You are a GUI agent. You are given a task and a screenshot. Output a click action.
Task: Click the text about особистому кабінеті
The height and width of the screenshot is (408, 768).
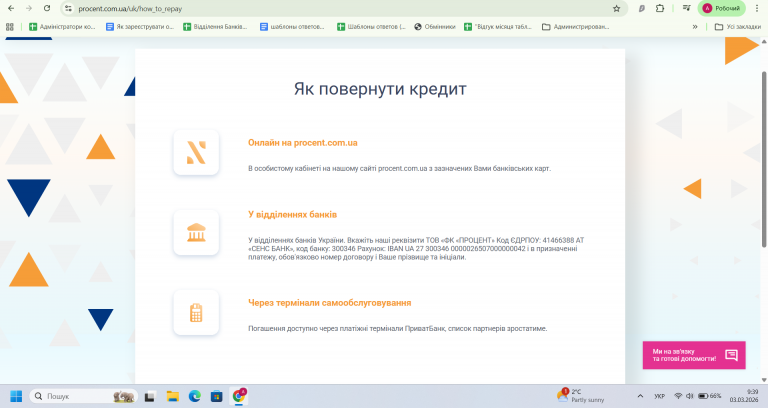[x=399, y=168]
